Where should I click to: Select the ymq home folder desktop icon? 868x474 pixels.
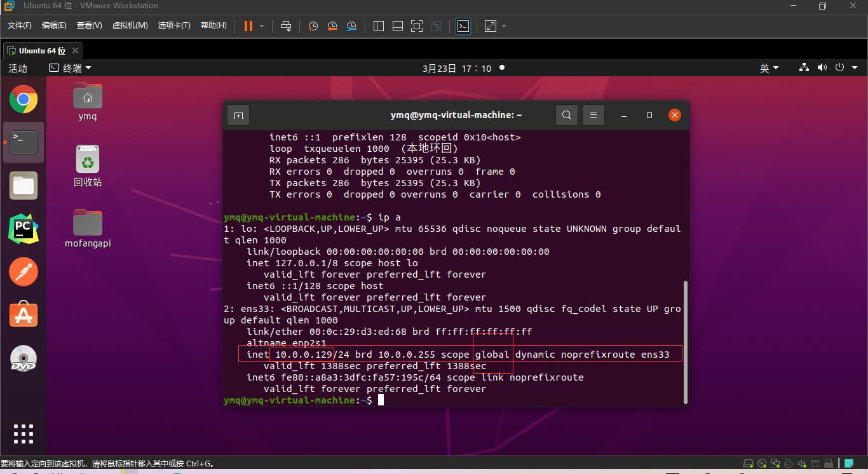point(88,102)
